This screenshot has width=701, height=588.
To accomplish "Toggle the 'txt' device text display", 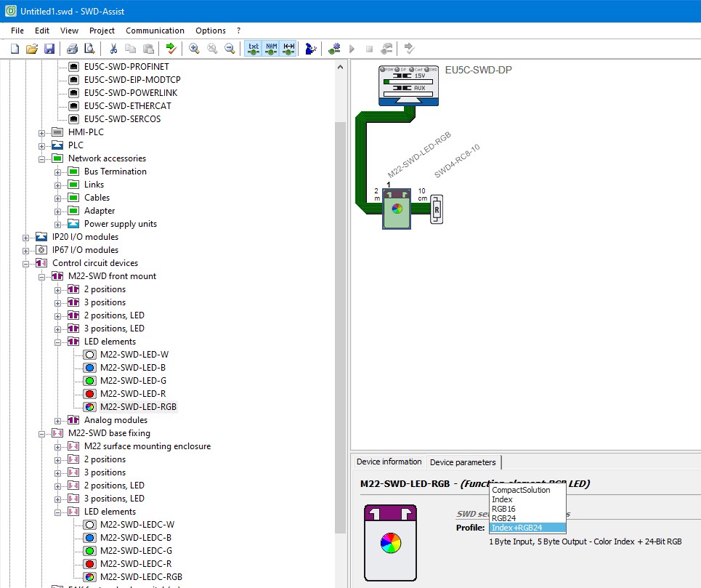I will click(254, 48).
